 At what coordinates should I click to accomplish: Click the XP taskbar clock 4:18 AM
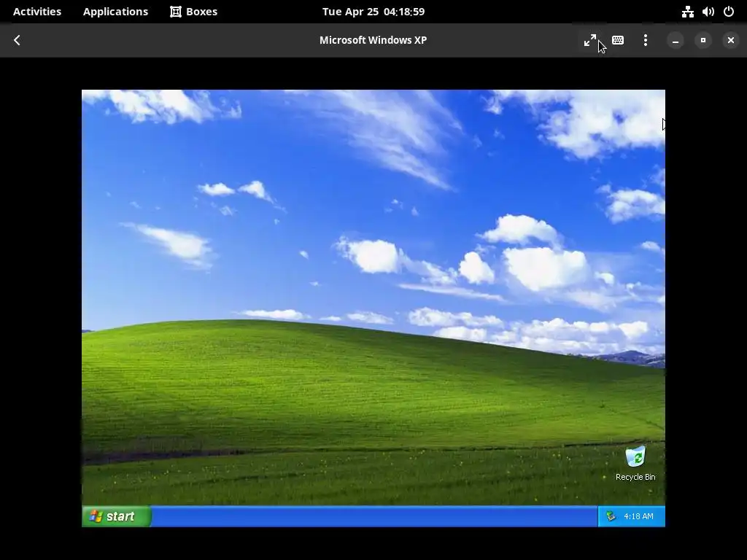coord(638,516)
